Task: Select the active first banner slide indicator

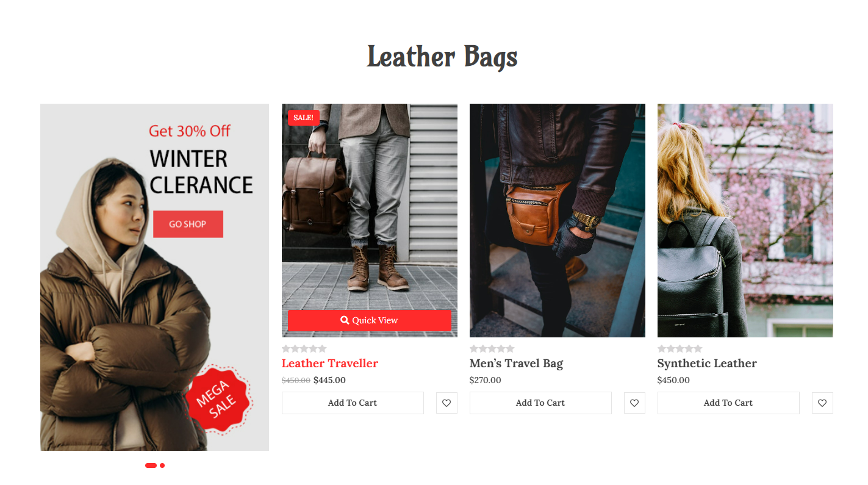Action: (151, 465)
